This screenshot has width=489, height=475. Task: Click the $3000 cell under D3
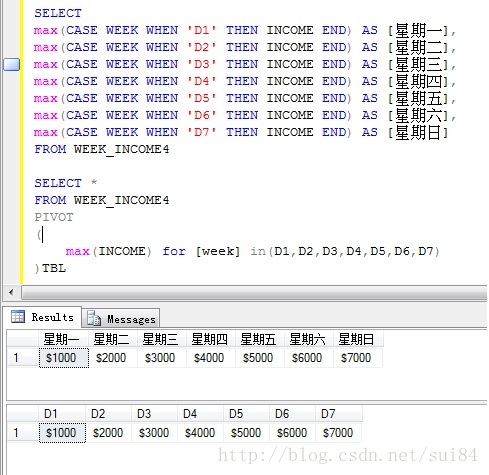click(154, 433)
